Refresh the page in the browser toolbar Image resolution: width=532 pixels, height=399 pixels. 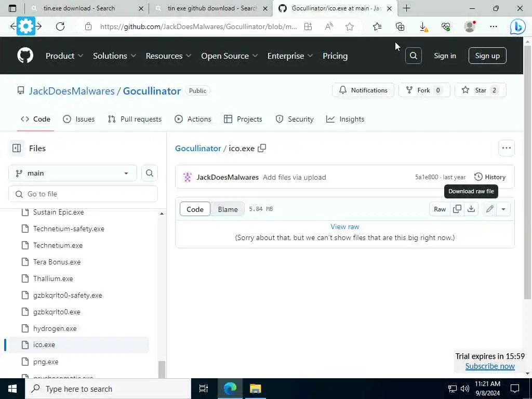pos(60,26)
